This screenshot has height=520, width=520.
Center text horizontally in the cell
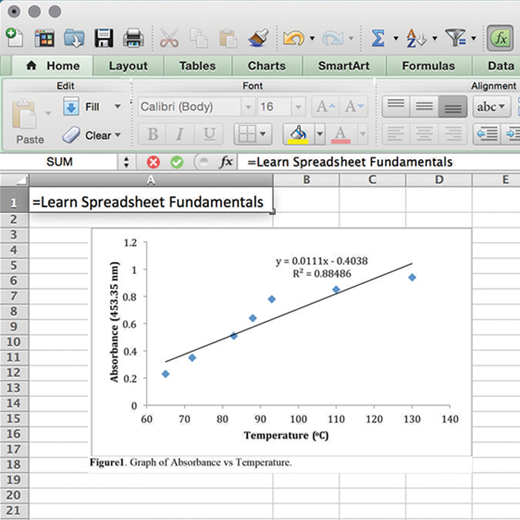tap(424, 134)
